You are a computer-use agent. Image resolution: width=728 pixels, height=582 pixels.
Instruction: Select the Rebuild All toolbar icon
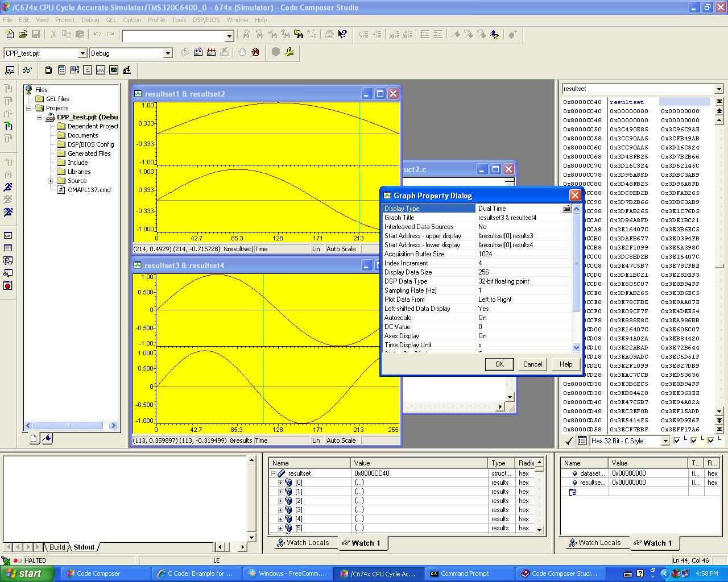211,52
